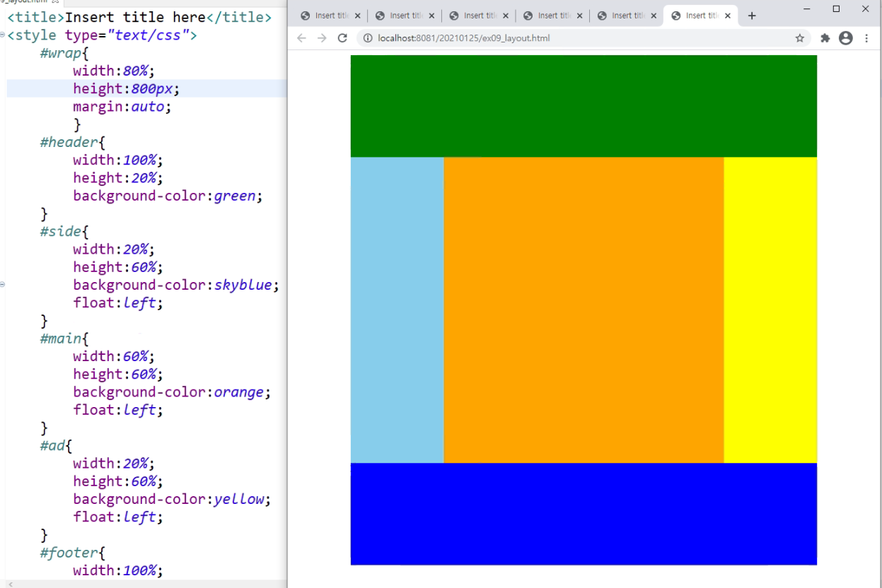Click the width:80%; code line
This screenshot has height=588, width=882.
click(113, 71)
